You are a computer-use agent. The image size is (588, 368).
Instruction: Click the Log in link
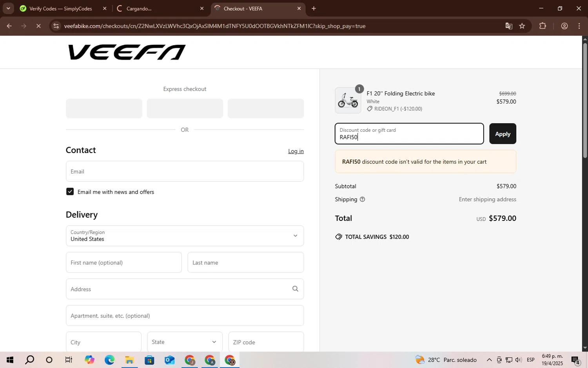pyautogui.click(x=296, y=151)
